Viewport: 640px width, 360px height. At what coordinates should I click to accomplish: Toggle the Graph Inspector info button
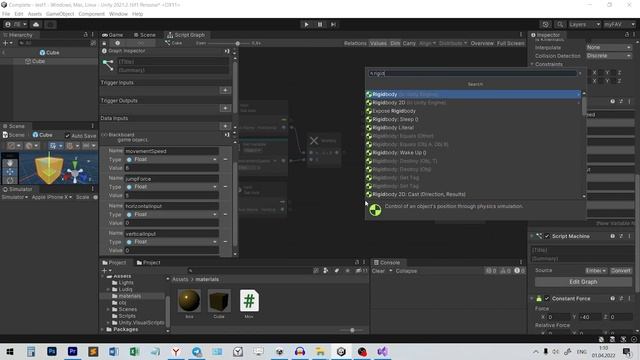click(118, 43)
